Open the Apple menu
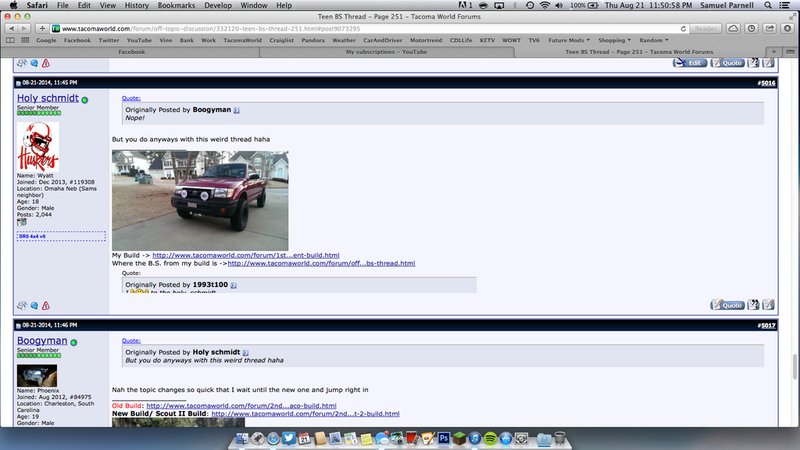The height and width of the screenshot is (450, 800). pos(14,5)
